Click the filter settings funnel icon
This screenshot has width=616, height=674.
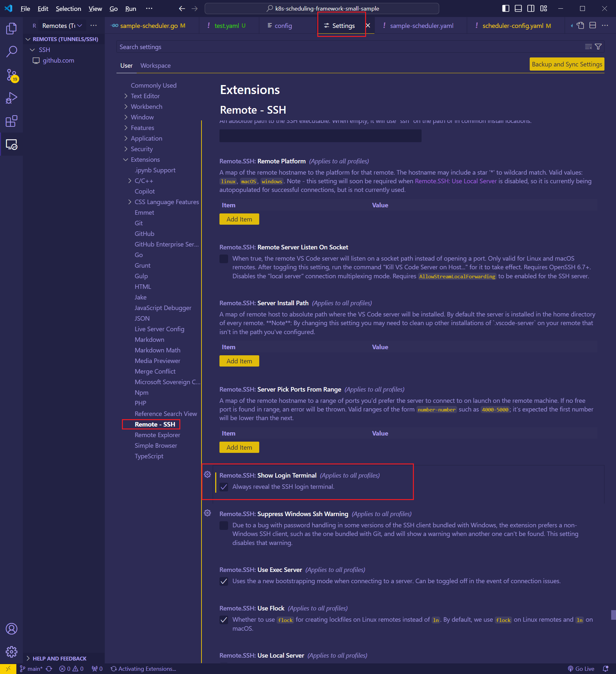coord(598,47)
